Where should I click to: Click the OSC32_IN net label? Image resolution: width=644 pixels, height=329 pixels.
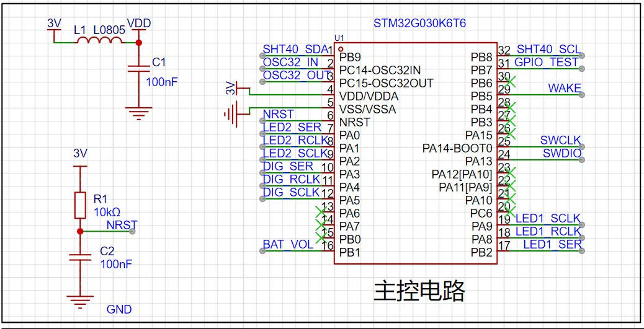click(290, 63)
